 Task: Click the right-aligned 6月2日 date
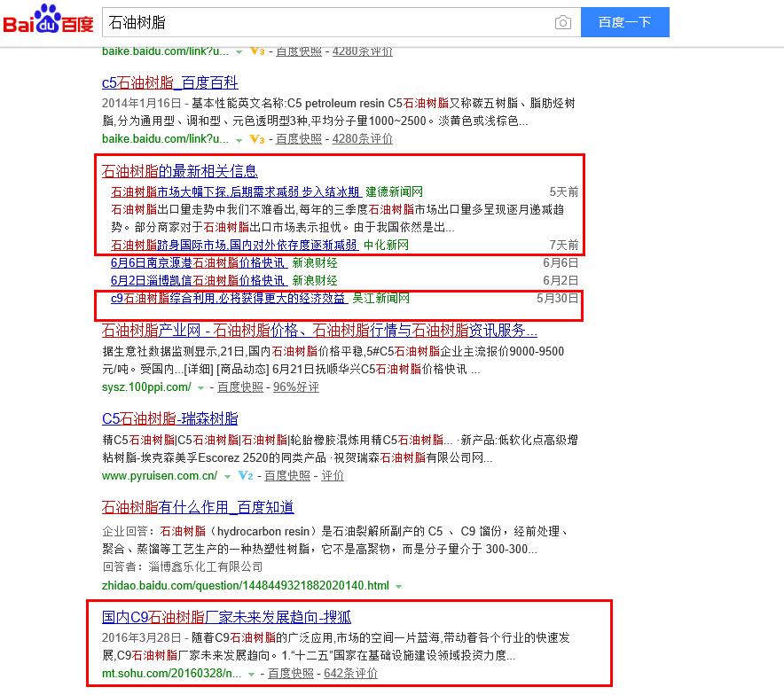pos(561,281)
